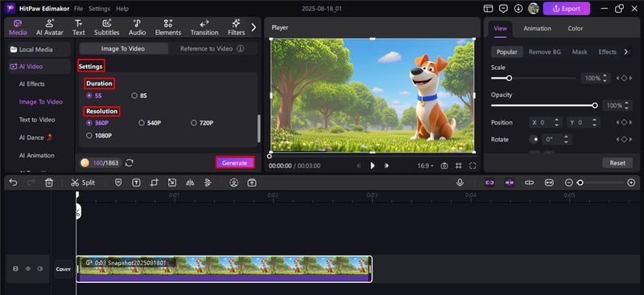644x295 pixels.
Task: Toggle the player grid overlay icon
Action: pos(458,166)
